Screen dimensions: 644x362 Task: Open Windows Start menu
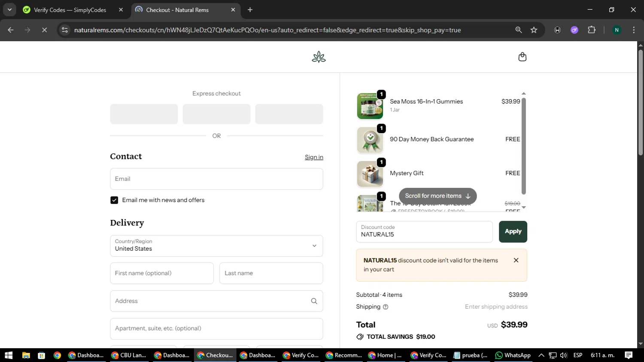[x=9, y=355]
